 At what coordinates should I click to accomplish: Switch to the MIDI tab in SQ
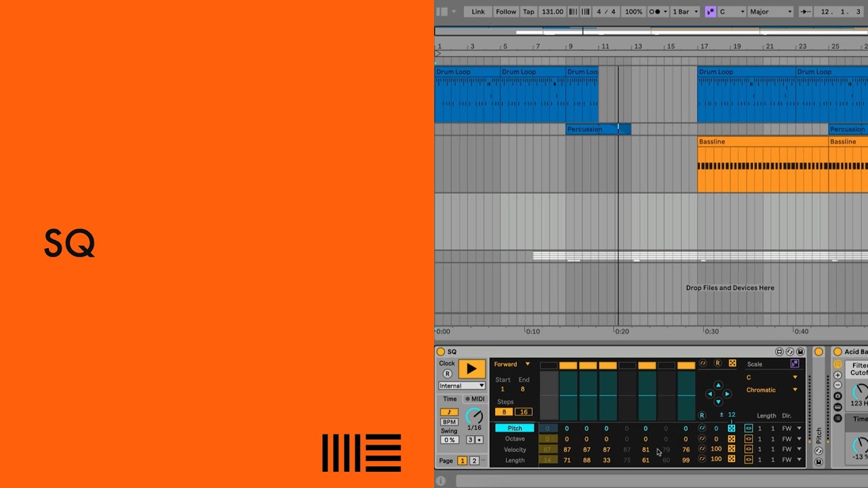tap(475, 399)
